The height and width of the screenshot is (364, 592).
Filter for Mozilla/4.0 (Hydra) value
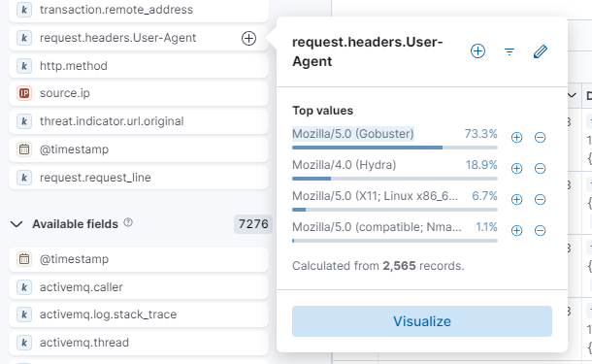coord(516,168)
